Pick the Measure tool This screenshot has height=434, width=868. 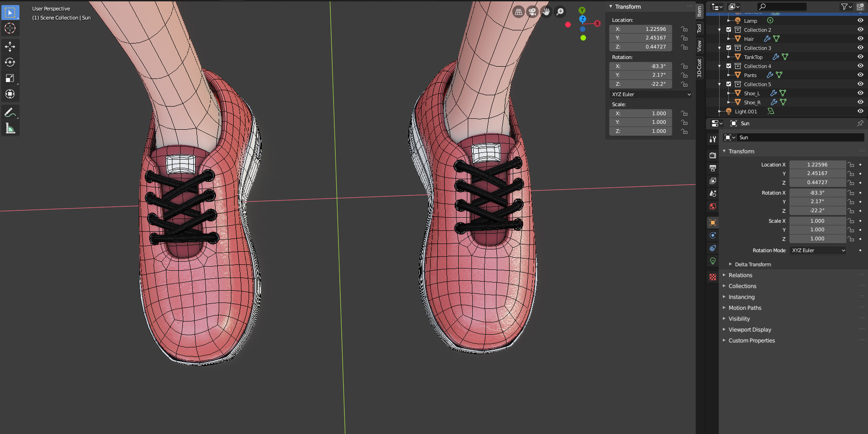coord(10,128)
